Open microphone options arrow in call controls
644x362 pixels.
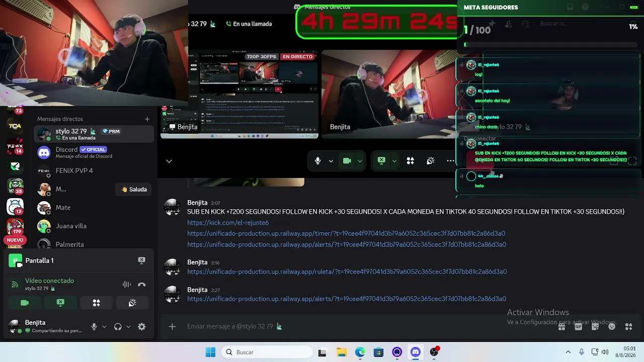click(331, 161)
